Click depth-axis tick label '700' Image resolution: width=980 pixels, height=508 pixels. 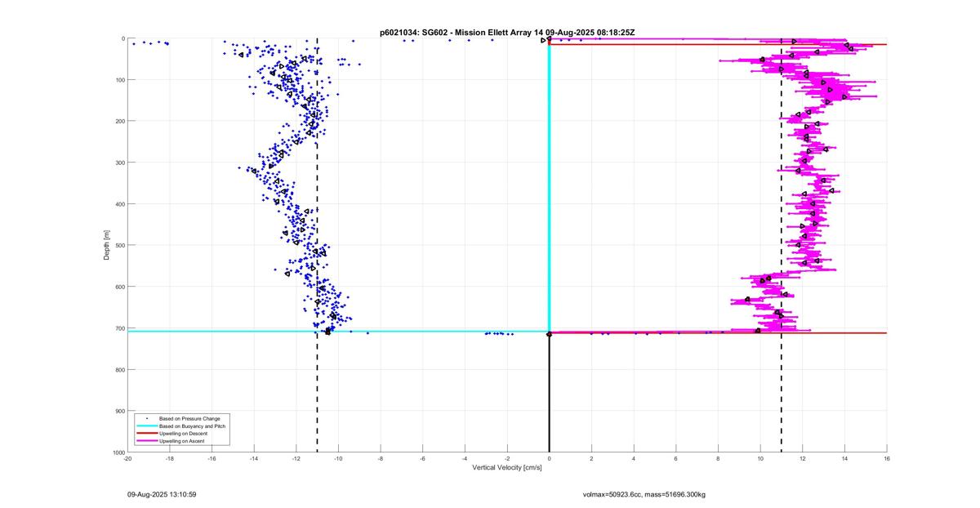pyautogui.click(x=120, y=328)
